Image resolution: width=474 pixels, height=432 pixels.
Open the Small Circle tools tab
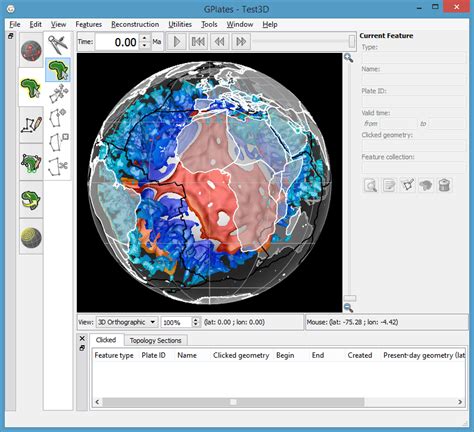[x=31, y=237]
